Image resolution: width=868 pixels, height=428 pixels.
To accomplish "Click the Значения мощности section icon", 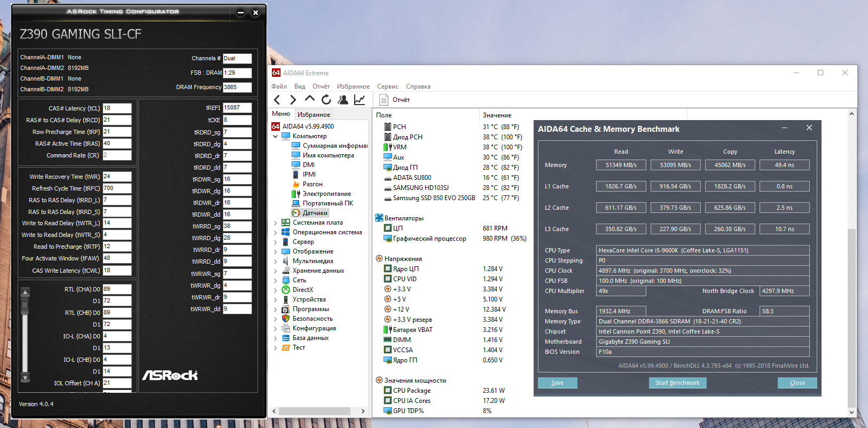I will tap(379, 381).
